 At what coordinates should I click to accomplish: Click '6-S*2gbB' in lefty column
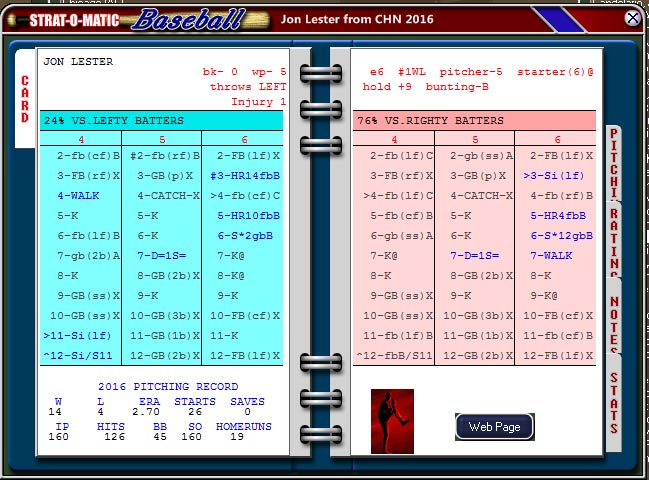click(x=245, y=236)
